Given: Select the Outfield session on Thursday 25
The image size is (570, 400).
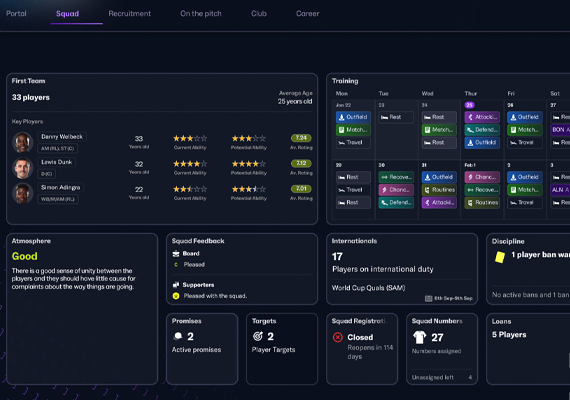Looking at the screenshot, I should (482, 143).
